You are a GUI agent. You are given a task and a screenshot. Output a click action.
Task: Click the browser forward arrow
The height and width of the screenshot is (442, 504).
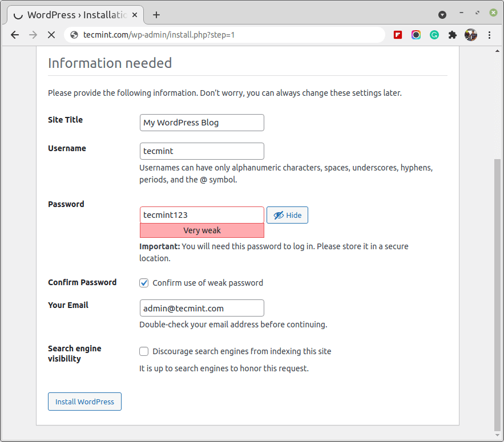point(33,35)
